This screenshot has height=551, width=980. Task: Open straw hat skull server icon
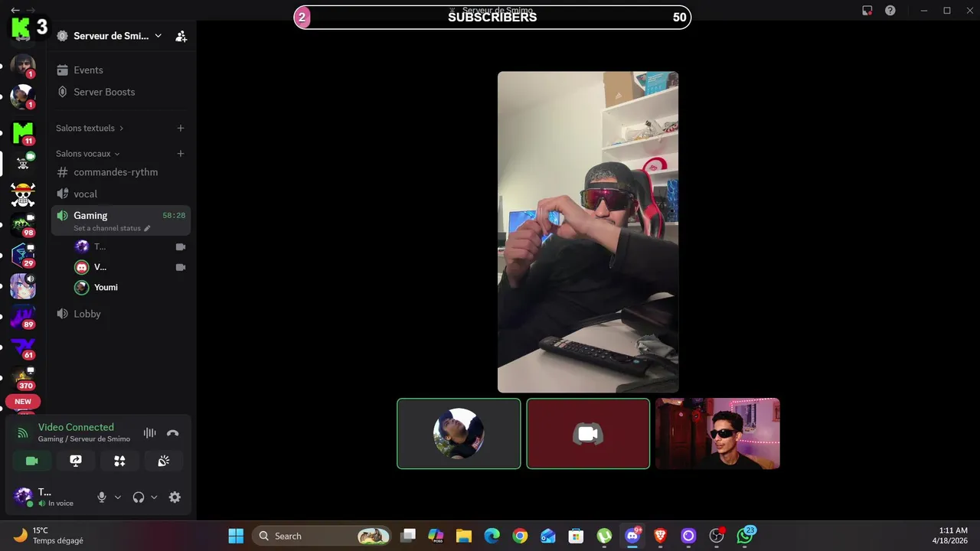pyautogui.click(x=23, y=194)
